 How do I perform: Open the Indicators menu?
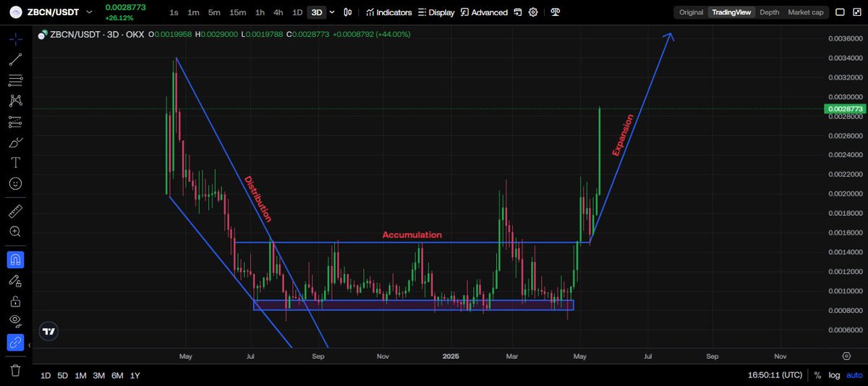tap(388, 12)
